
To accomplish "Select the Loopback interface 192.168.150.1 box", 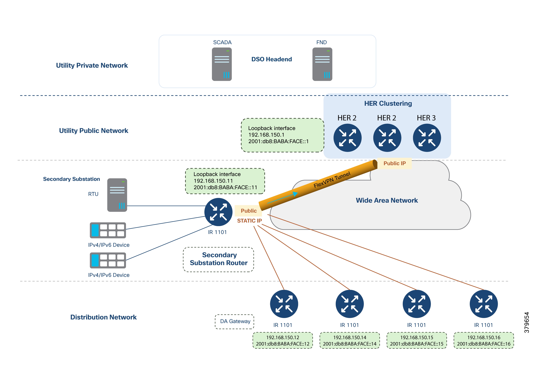I will click(x=282, y=135).
